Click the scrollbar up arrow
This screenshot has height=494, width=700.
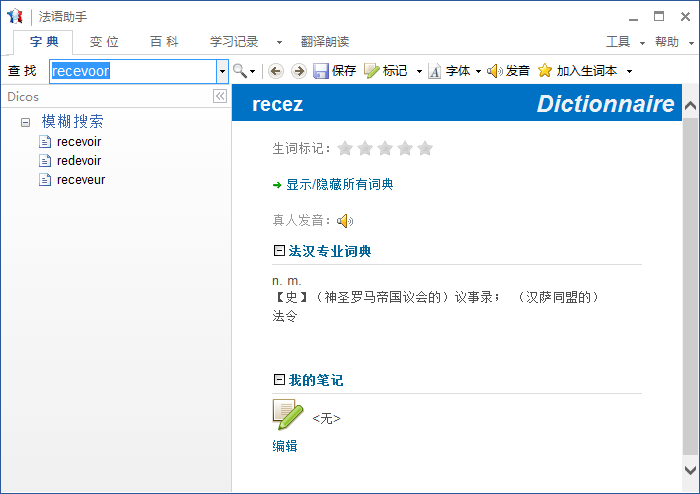pyautogui.click(x=691, y=106)
